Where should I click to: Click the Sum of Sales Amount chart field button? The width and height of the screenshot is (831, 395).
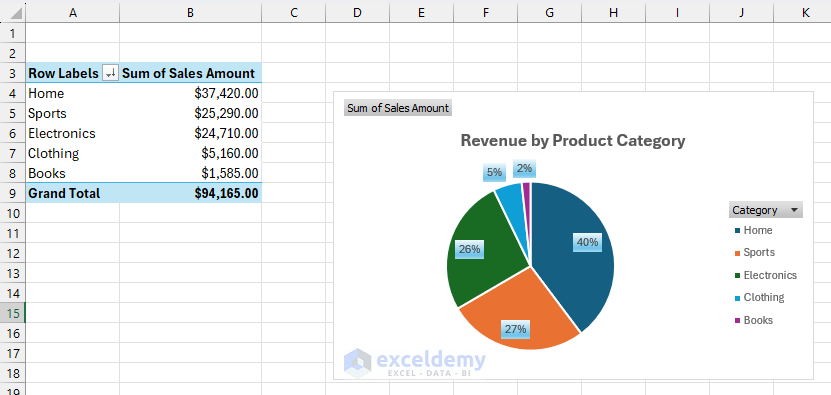click(397, 108)
